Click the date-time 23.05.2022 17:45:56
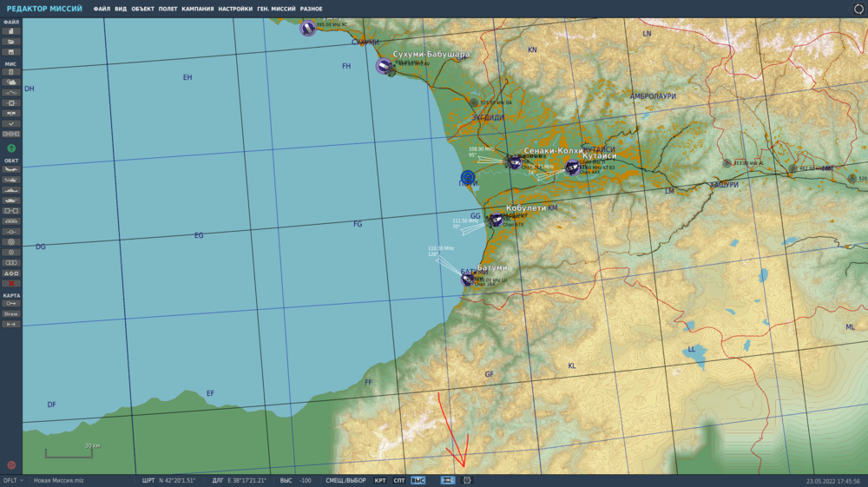 833,481
